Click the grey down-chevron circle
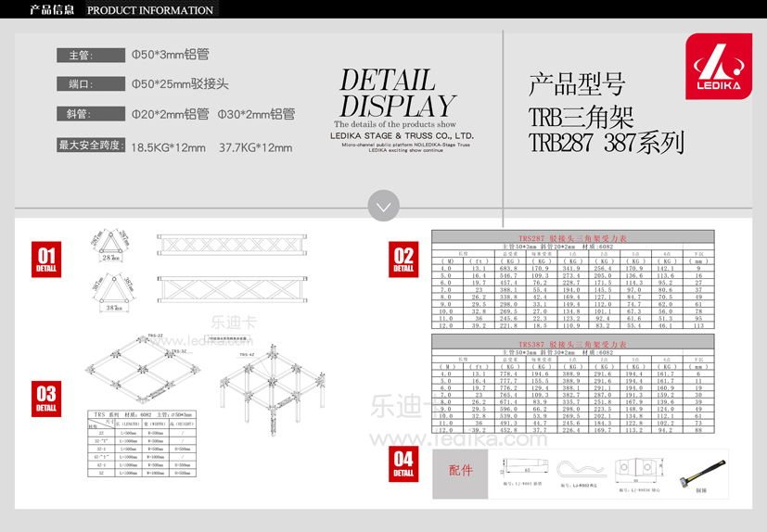The width and height of the screenshot is (767, 532). (384, 206)
